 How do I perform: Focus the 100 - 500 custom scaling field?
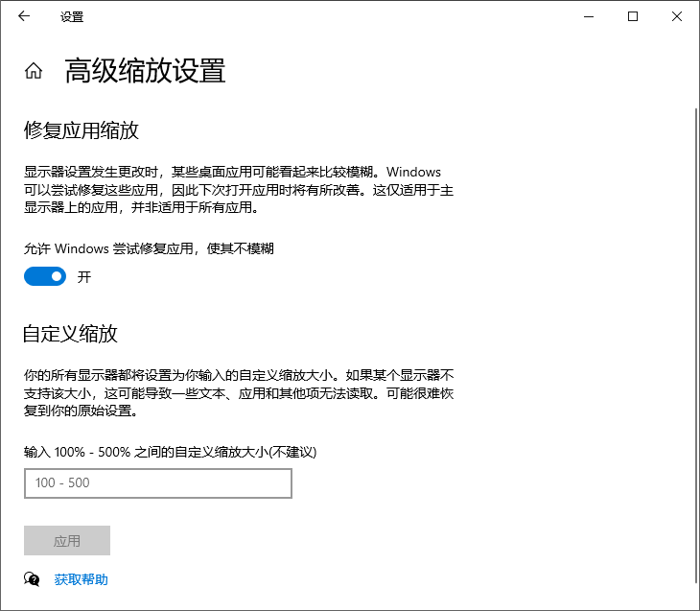158,483
